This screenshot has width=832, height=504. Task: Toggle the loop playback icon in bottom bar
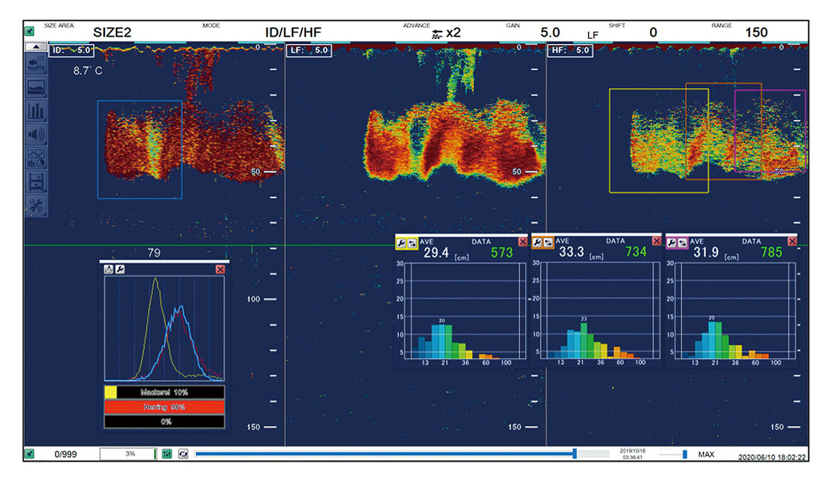tap(183, 454)
